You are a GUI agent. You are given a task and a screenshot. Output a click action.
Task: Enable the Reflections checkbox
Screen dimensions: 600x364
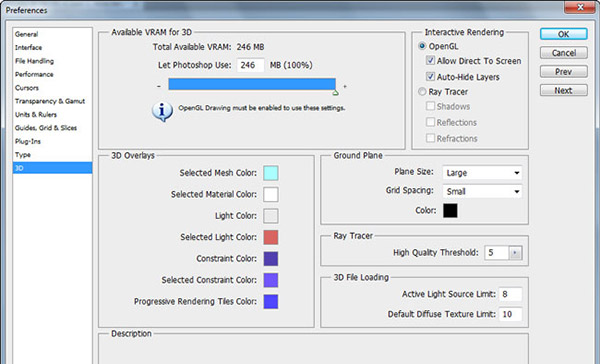[430, 122]
